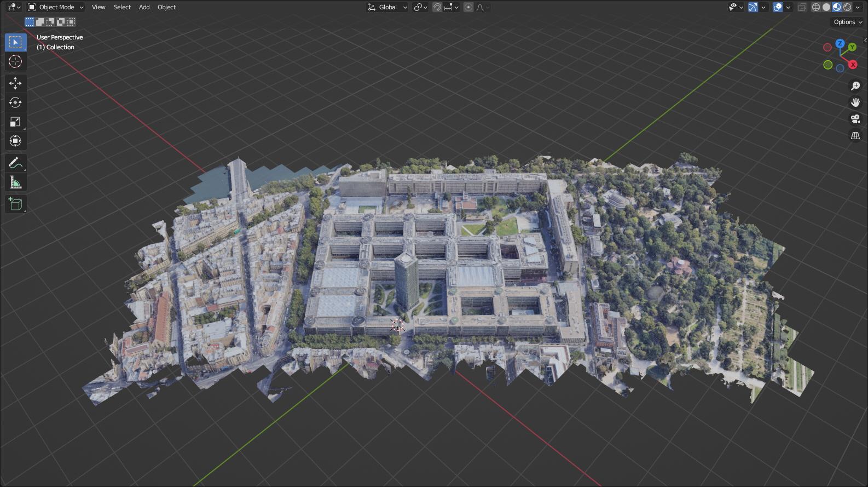Click the X axis on navigation gizmo
This screenshot has height=487, width=868.
pos(853,65)
